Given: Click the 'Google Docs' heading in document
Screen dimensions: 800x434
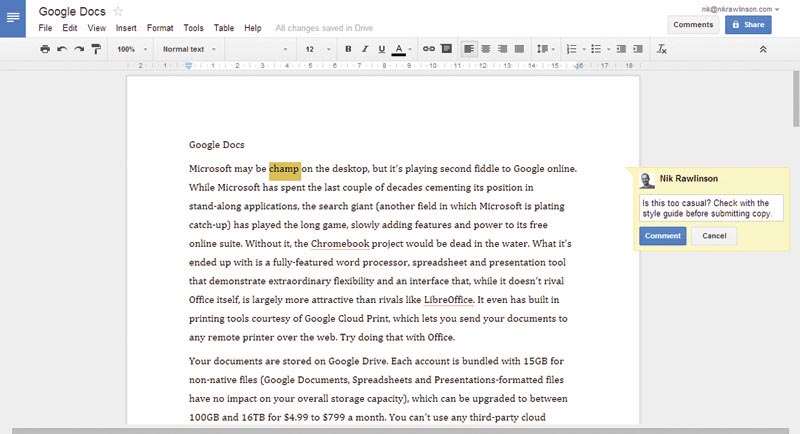Looking at the screenshot, I should [216, 145].
